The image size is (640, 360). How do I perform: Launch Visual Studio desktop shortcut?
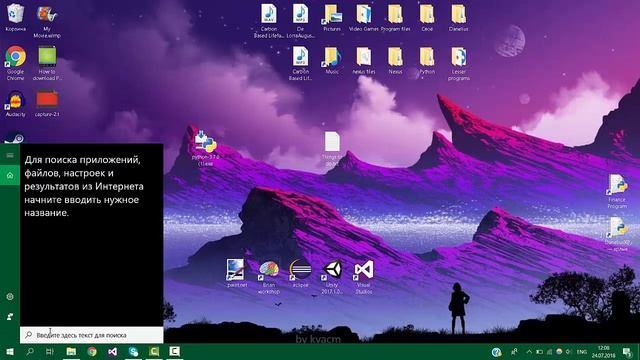click(363, 276)
